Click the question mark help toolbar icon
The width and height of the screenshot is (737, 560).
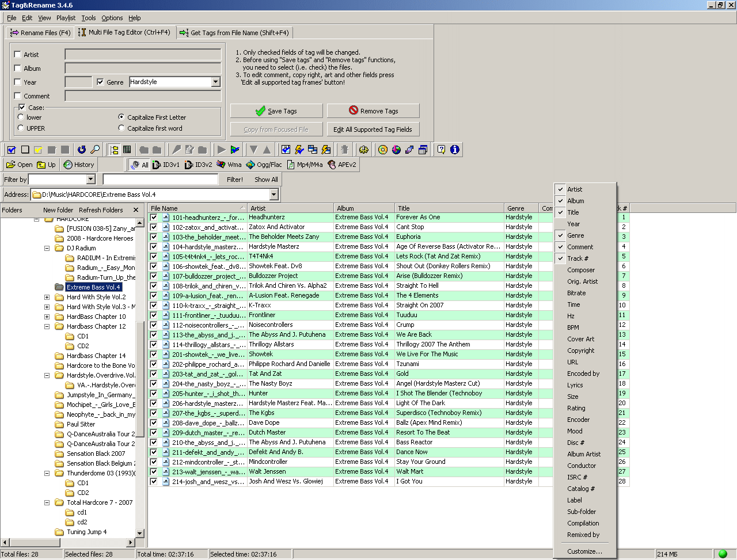point(442,150)
